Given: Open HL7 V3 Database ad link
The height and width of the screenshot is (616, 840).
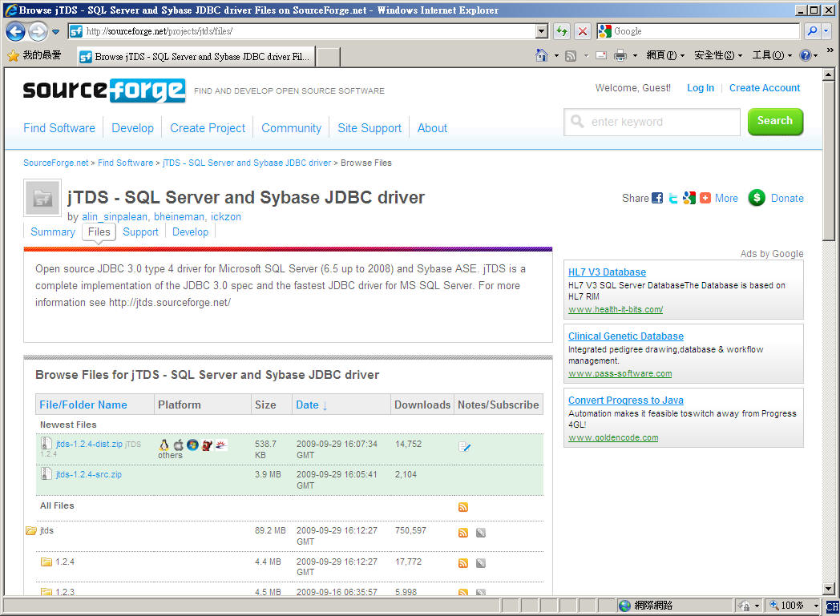Looking at the screenshot, I should pos(607,272).
